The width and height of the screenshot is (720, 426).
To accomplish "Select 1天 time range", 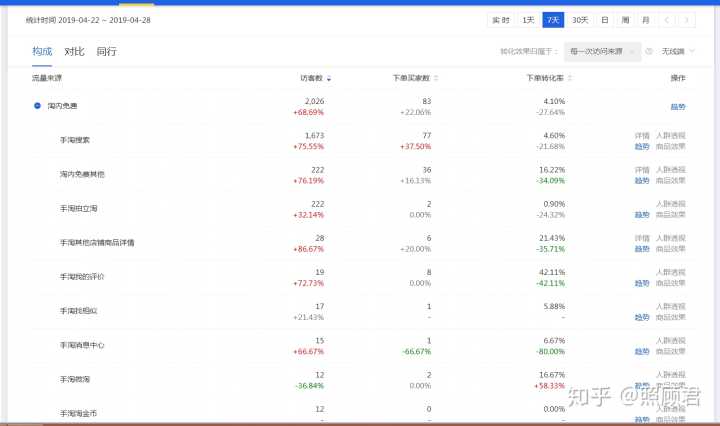I will coord(528,20).
